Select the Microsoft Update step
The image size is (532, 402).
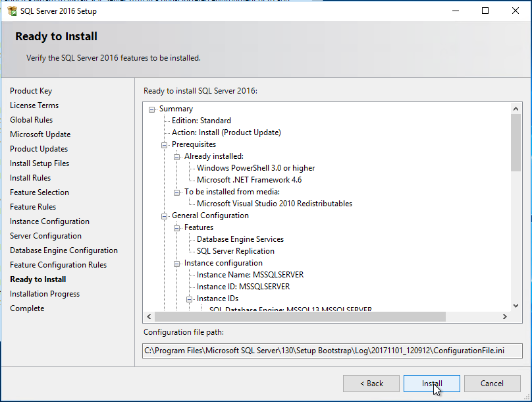pos(40,134)
